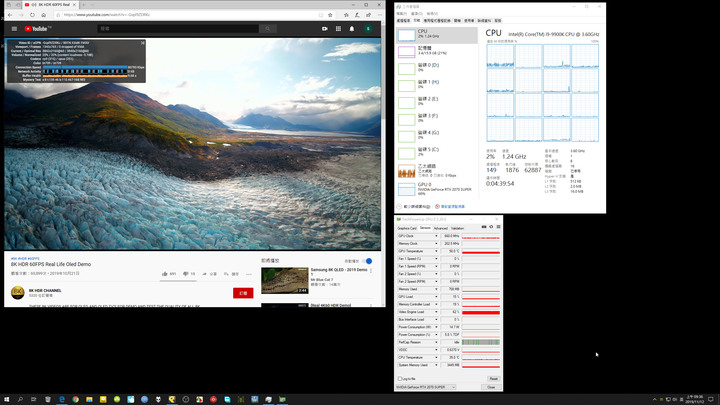Click the browser share page icon
This screenshot has height=405, width=720.
(368, 15)
